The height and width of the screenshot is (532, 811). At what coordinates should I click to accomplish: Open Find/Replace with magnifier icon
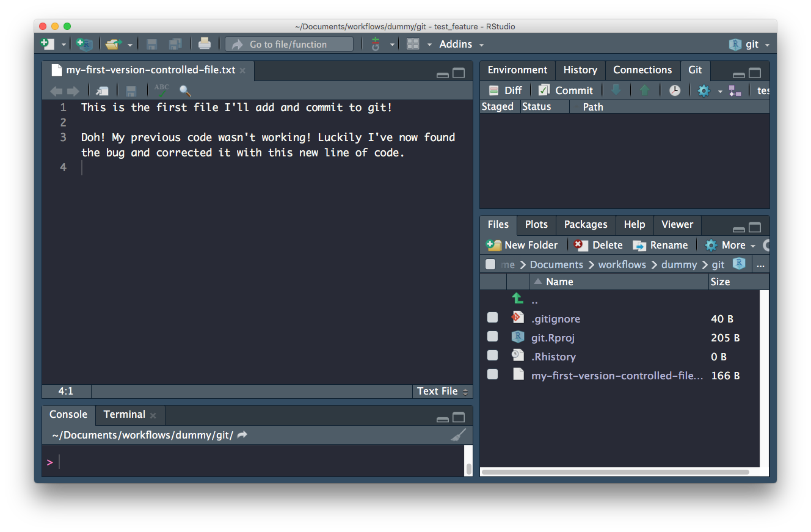[x=185, y=91]
